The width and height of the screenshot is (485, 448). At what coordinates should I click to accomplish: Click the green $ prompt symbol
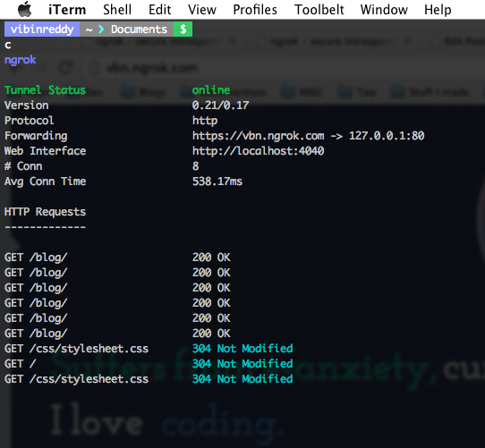pos(183,30)
